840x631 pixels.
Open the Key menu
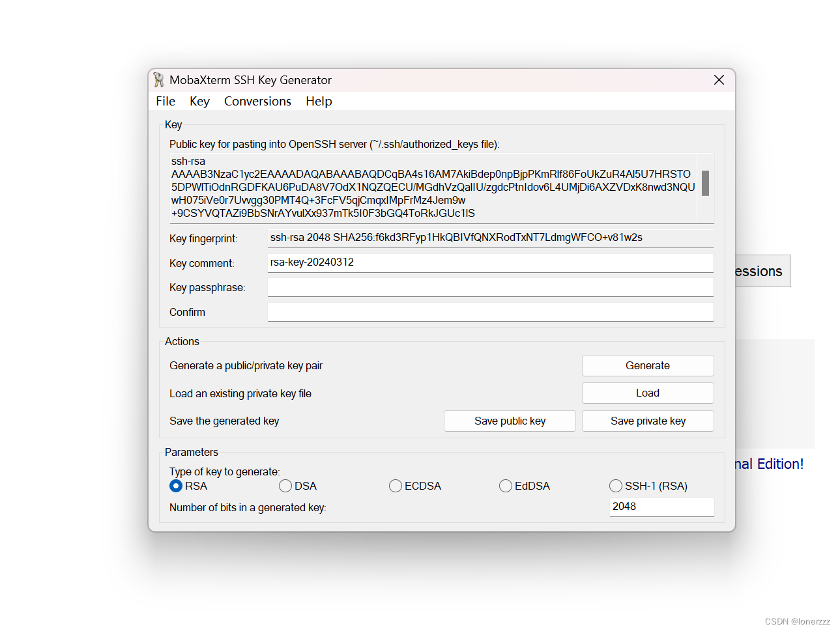199,101
